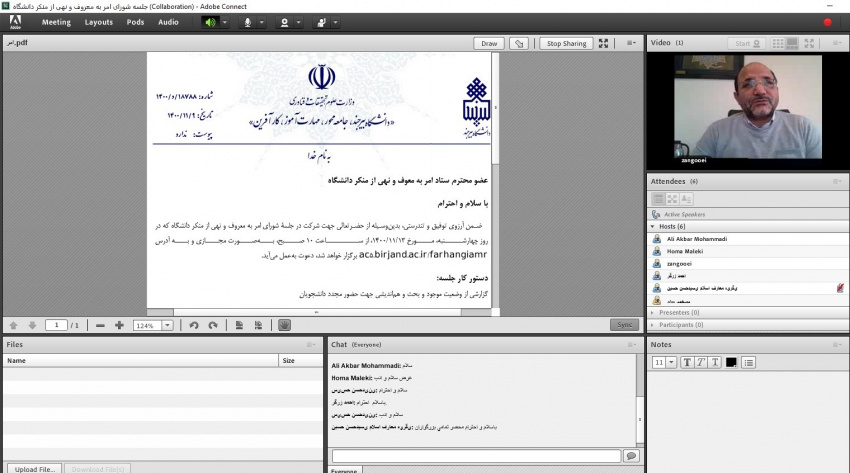Sort files by Size column header
850x473 pixels.
(x=300, y=360)
